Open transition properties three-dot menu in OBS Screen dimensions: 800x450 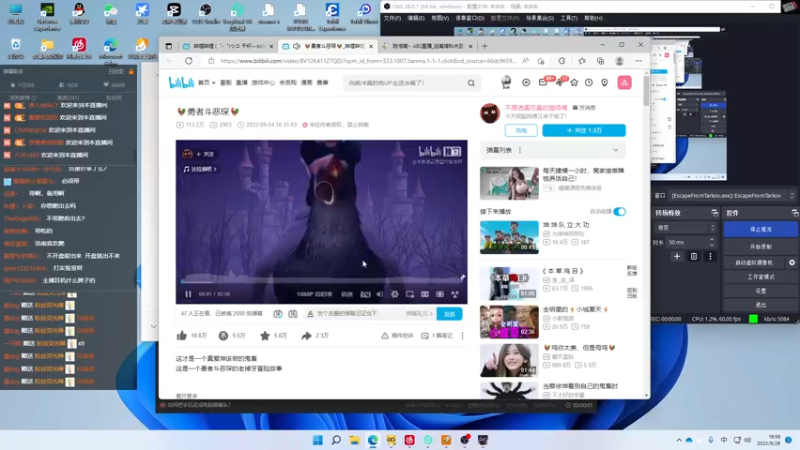tap(710, 256)
